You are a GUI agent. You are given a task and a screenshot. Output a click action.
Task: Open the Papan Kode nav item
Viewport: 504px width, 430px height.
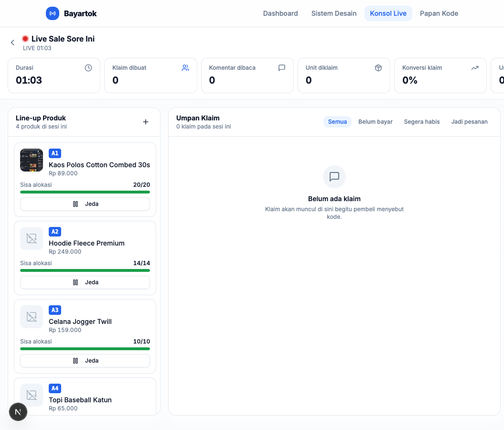(439, 13)
